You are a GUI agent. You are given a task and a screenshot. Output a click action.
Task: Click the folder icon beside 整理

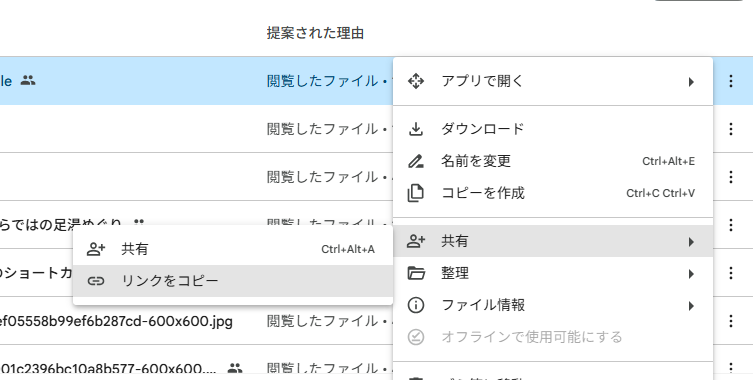tap(416, 273)
